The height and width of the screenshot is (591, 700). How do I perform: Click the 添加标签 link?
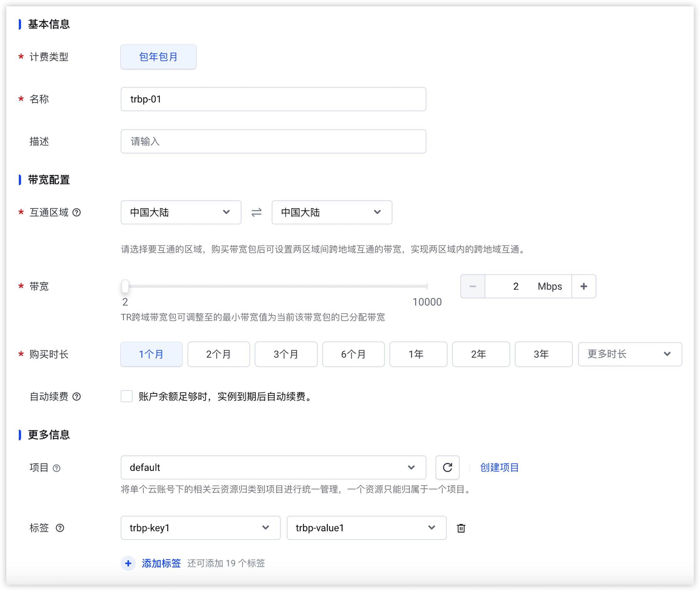pos(161,563)
